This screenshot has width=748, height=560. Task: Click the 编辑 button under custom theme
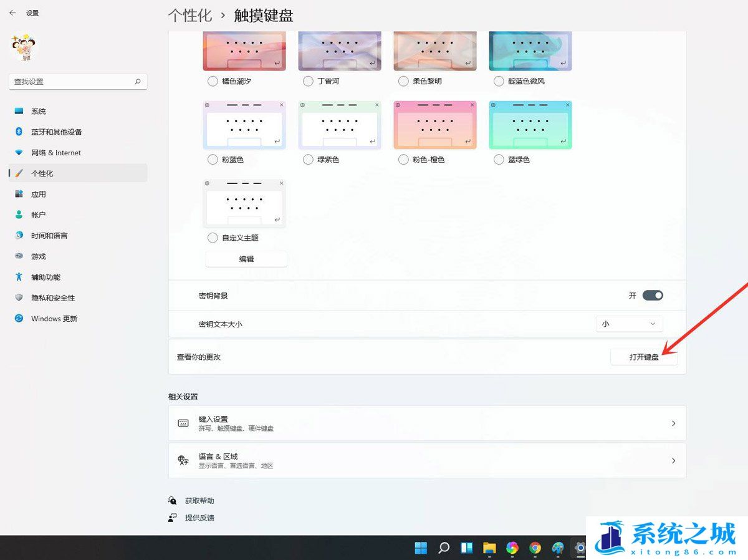246,259
